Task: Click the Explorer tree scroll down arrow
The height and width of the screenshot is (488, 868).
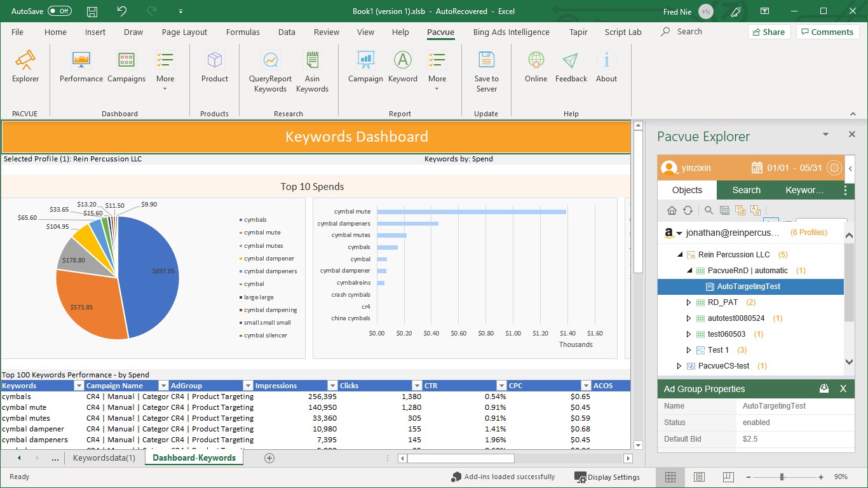Action: coord(850,362)
